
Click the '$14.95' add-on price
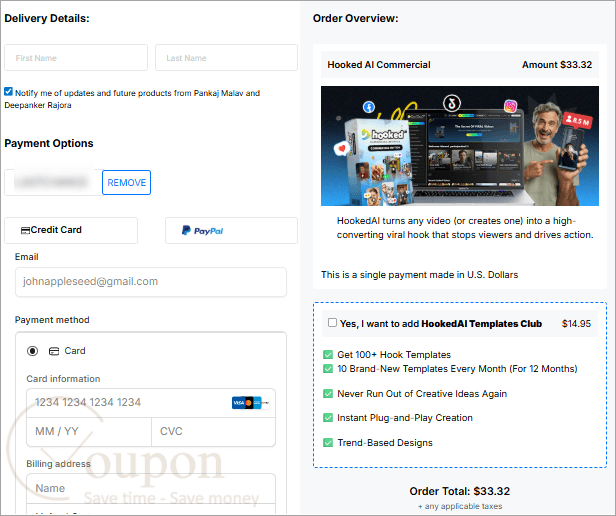point(576,324)
